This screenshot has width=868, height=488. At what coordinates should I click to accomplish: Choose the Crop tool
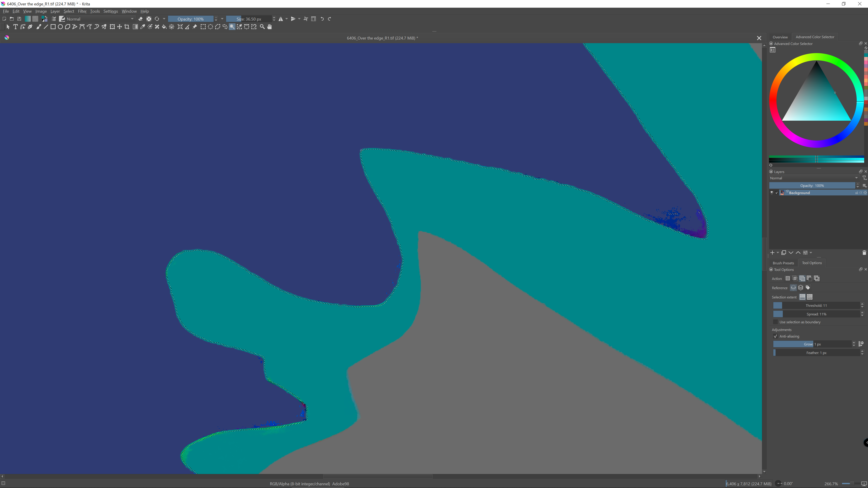[x=127, y=27]
